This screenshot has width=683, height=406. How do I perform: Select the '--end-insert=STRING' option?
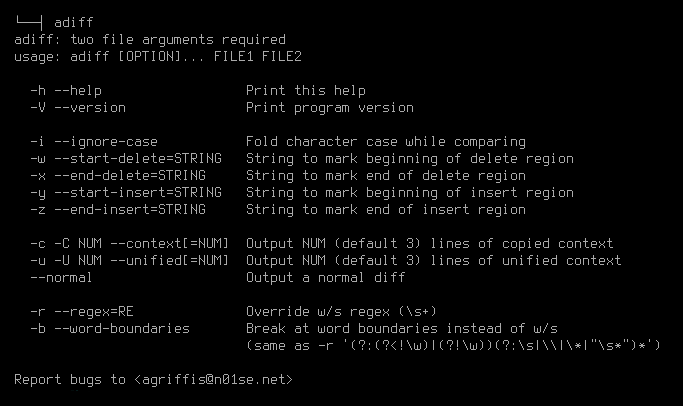pos(130,210)
